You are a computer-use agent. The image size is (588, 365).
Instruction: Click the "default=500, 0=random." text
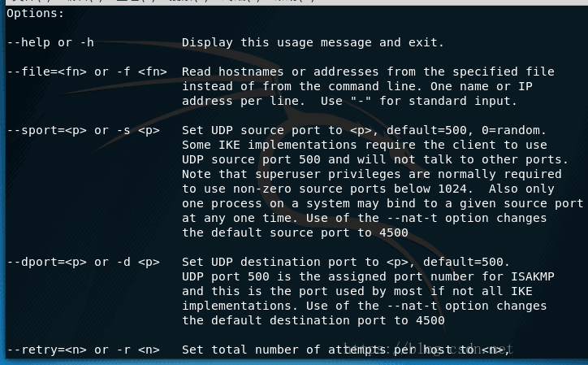point(466,130)
